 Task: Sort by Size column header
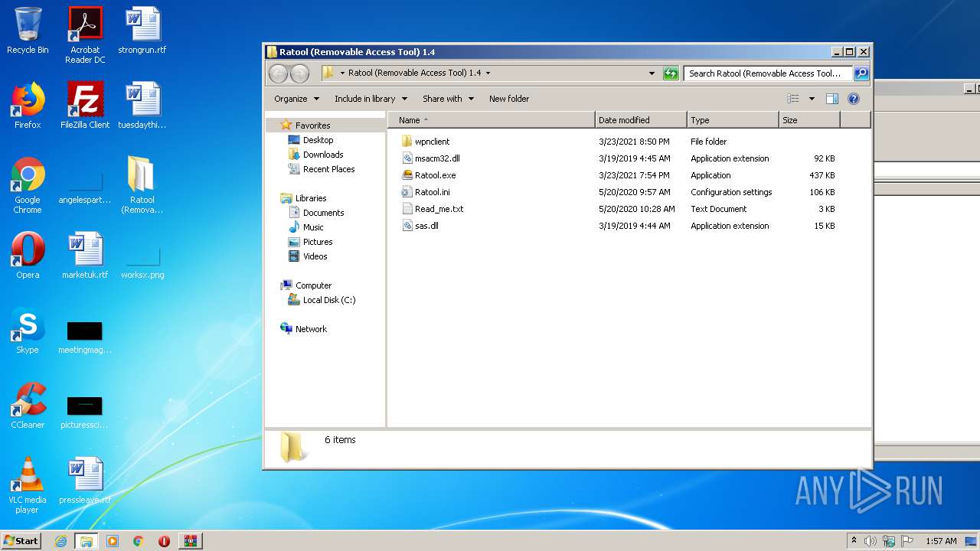(x=809, y=120)
